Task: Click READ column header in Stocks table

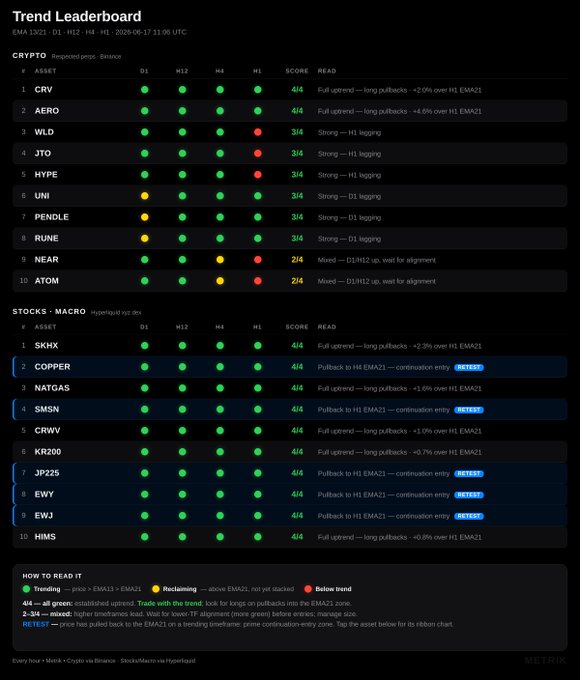Action: tap(327, 327)
